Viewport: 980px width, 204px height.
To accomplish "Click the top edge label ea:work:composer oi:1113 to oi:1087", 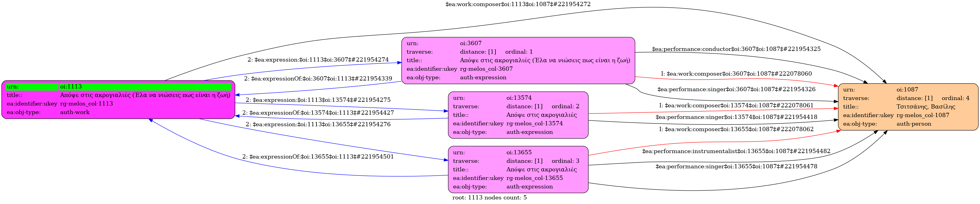I will coord(518,4).
